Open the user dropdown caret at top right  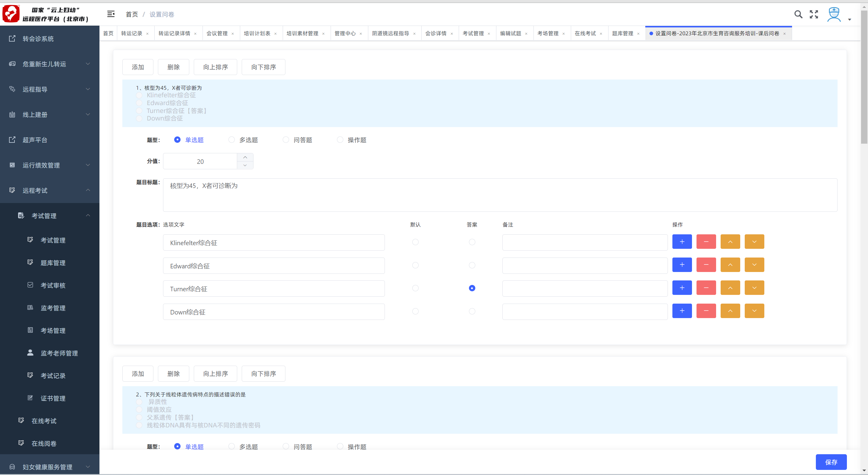[x=850, y=20]
